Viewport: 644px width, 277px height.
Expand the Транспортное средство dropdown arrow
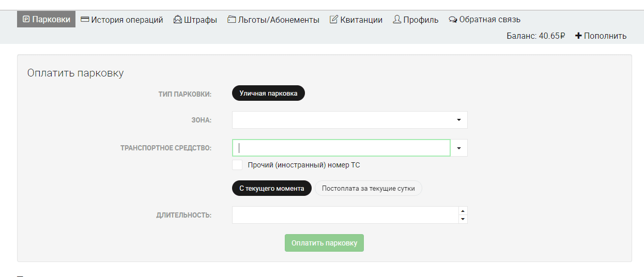pyautogui.click(x=459, y=148)
